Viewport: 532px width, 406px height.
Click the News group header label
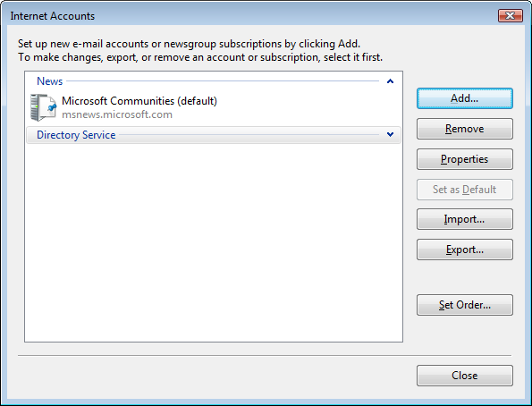49,81
